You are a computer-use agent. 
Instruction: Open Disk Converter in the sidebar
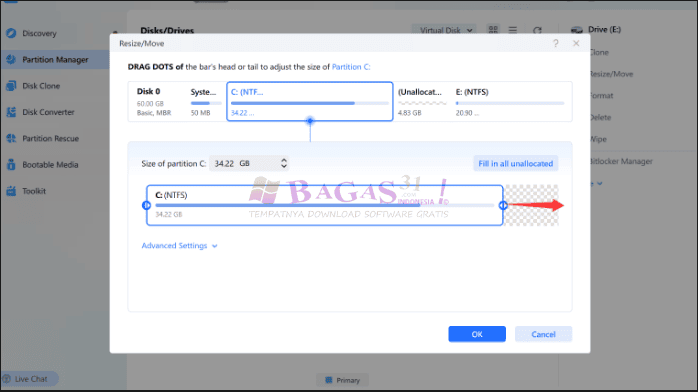click(x=48, y=112)
